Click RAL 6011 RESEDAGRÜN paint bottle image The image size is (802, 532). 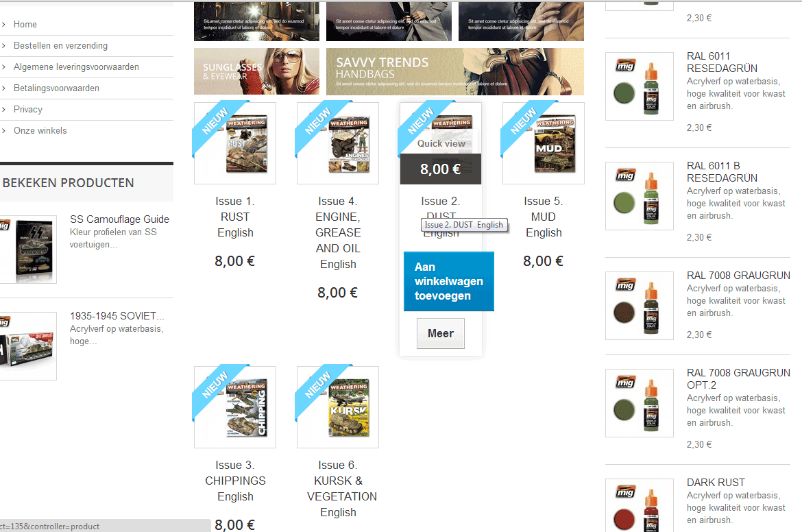click(x=640, y=86)
